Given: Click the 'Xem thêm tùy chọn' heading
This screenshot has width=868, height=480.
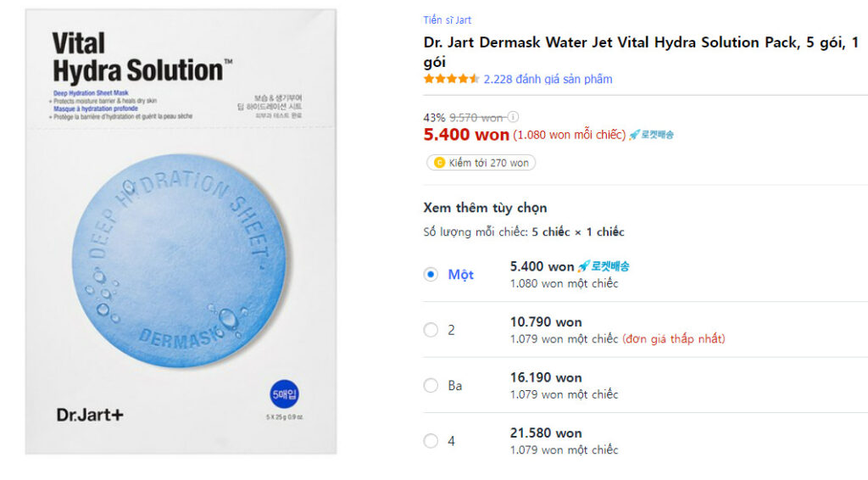Looking at the screenshot, I should [485, 208].
